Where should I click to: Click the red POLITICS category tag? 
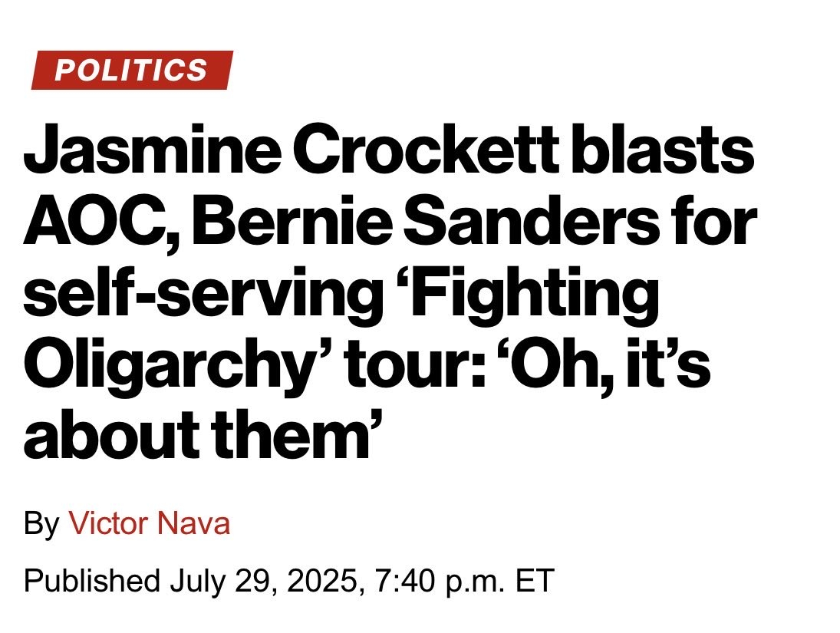pos(131,70)
